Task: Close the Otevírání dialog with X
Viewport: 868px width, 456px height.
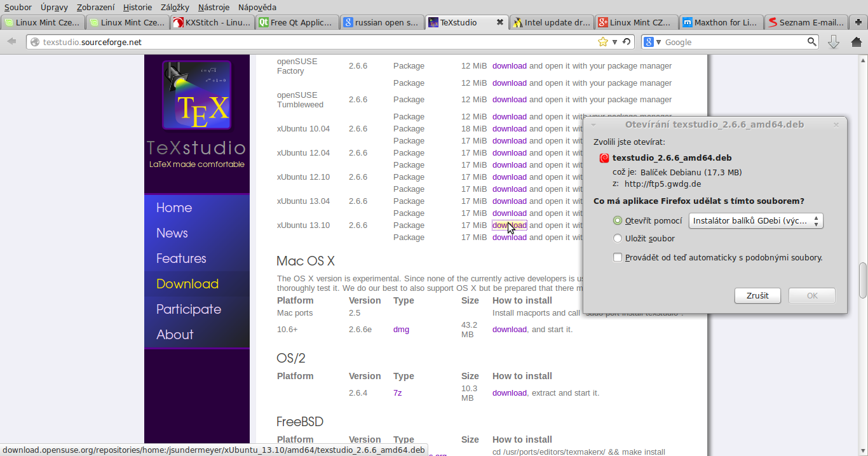Action: (836, 124)
